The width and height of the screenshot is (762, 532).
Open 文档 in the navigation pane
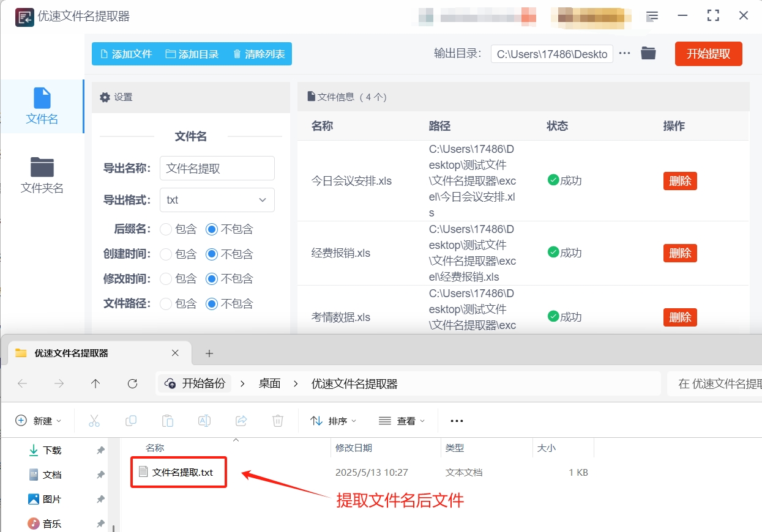(52, 475)
